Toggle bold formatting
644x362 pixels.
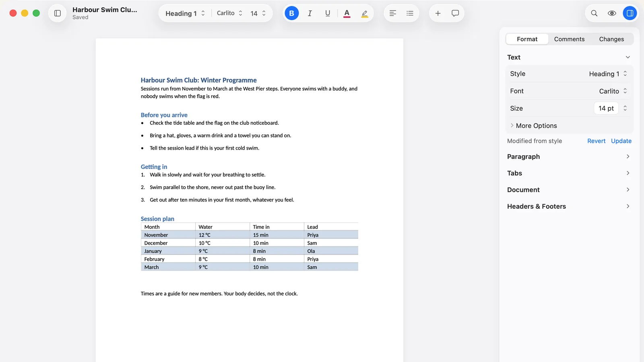[292, 13]
